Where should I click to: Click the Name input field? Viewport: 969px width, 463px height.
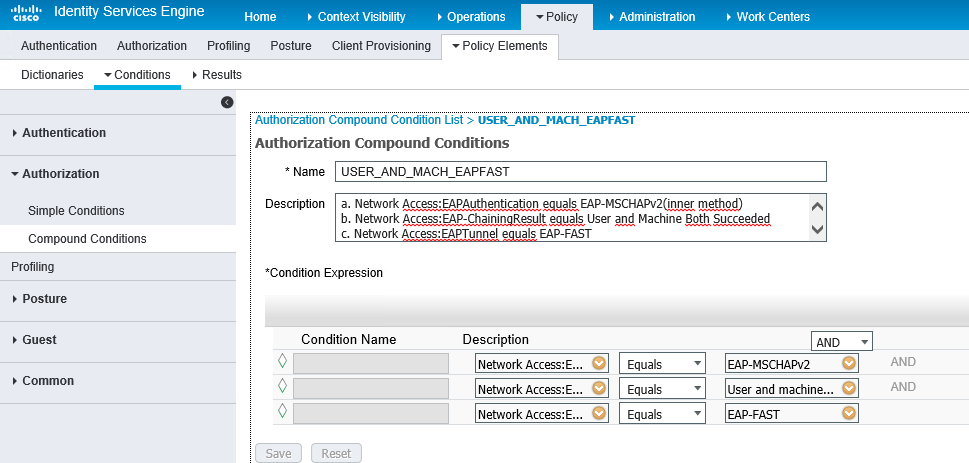tap(580, 172)
